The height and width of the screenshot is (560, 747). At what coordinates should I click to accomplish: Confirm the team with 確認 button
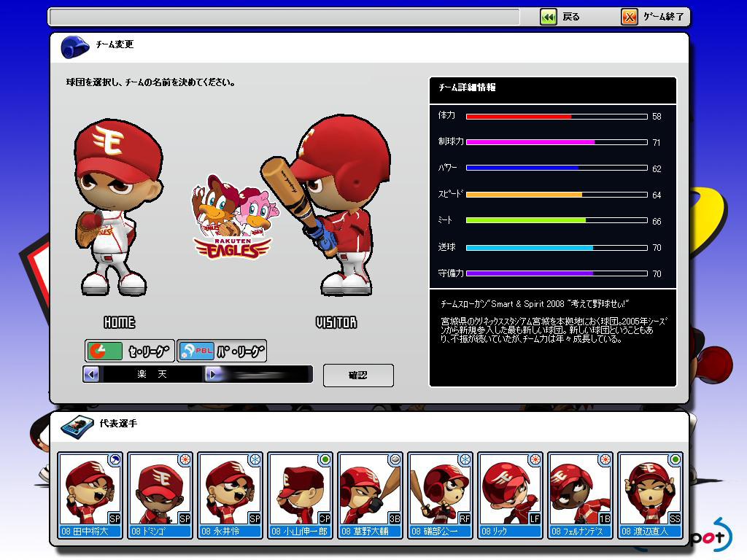358,376
